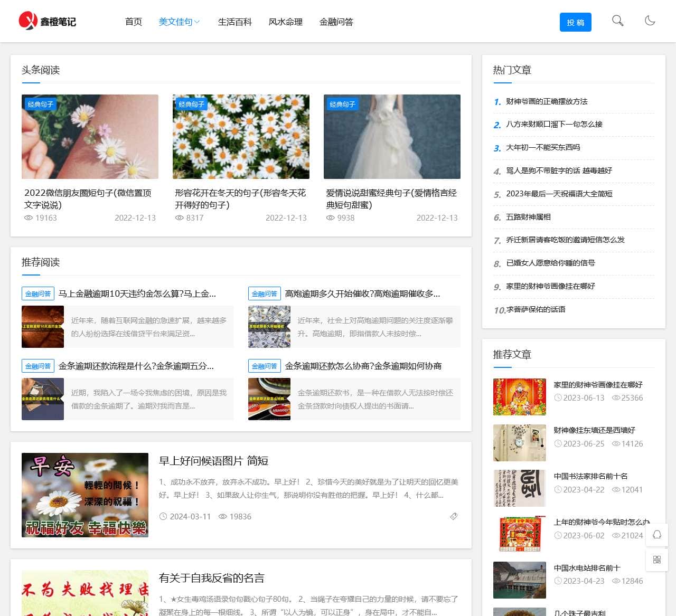
Task: Open recommended article 财神像挂东墙还是西墙好
Action: [x=594, y=430]
